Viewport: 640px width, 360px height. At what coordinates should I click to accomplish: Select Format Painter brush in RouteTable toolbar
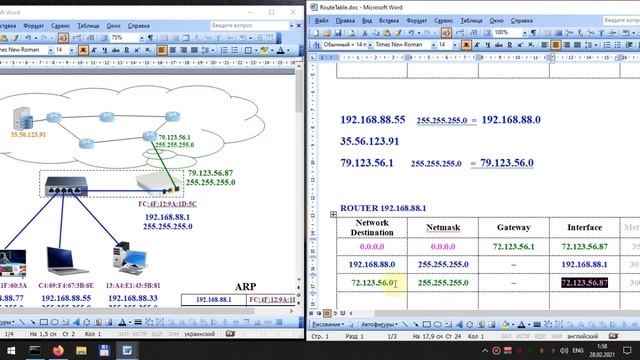click(398, 33)
